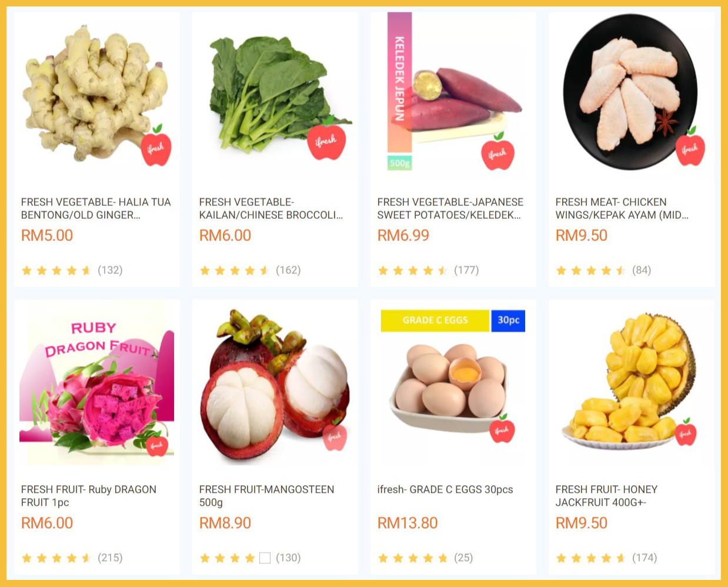Viewport: 728px width, 587px height.
Task: View the 177 reviews of sweet potatoes
Action: click(x=466, y=270)
